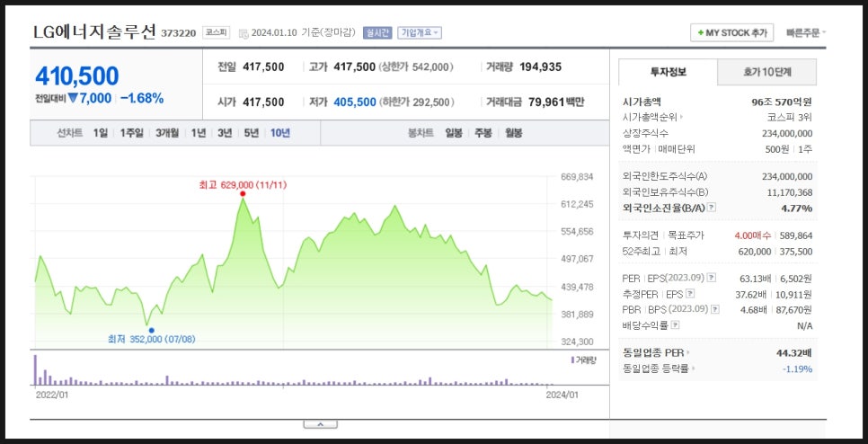Screen dimensions: 868x444
Task: Click the help icon beside PER EPS(2023.09)
Action: pos(712,278)
